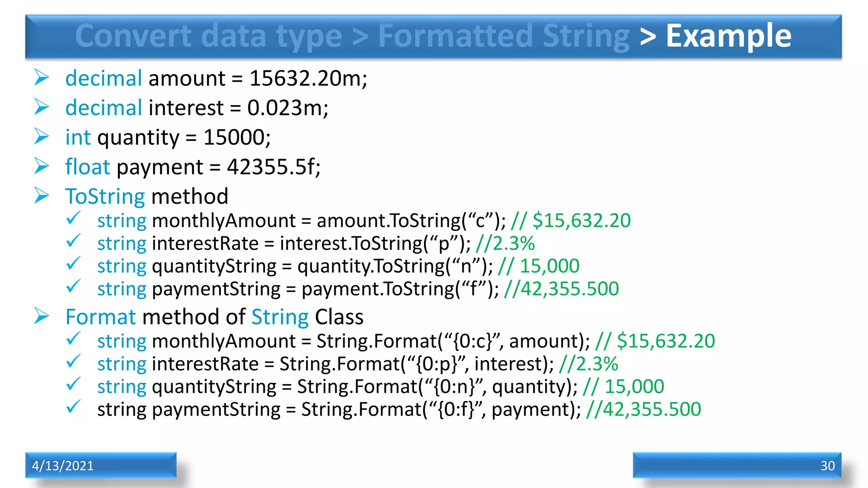This screenshot has height=488, width=868.
Task: Click the arrow bullet before 'ToString method'
Action: [42, 195]
